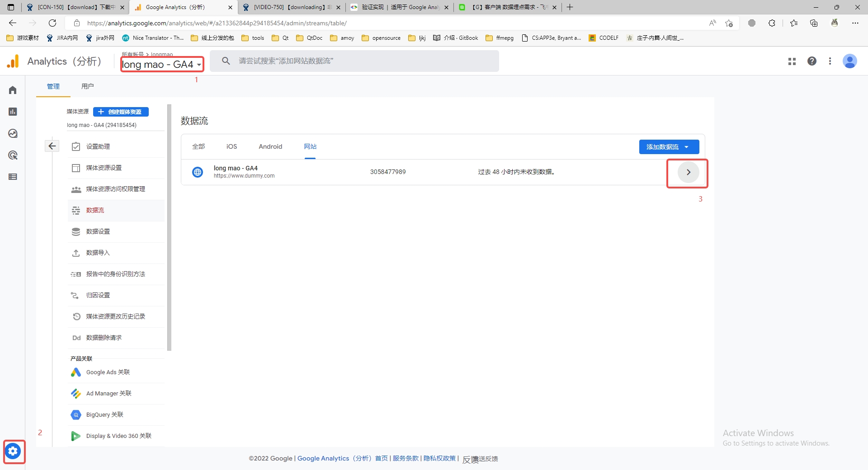The height and width of the screenshot is (470, 868).
Task: Open Reports bar chart icon in sidebar
Action: pyautogui.click(x=13, y=112)
